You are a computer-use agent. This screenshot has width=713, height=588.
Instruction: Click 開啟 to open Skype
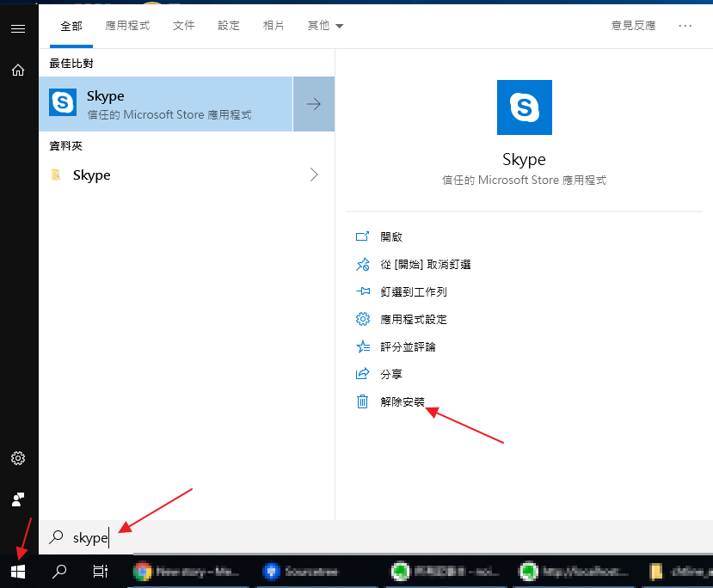[x=391, y=236]
